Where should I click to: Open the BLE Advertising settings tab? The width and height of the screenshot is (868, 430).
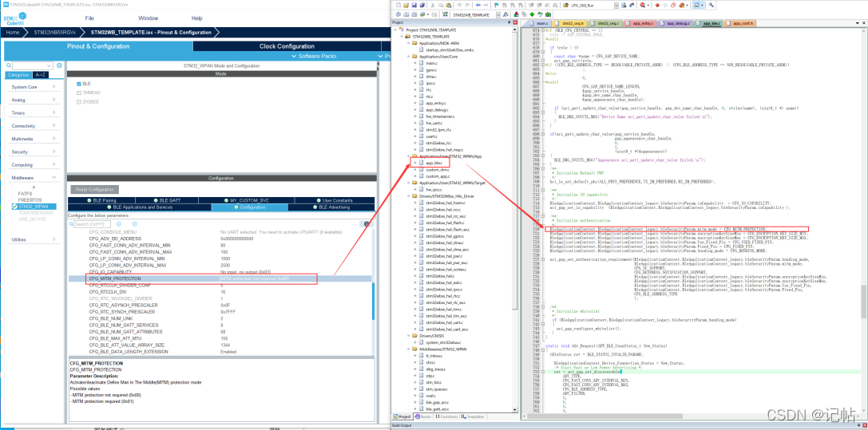click(x=334, y=207)
